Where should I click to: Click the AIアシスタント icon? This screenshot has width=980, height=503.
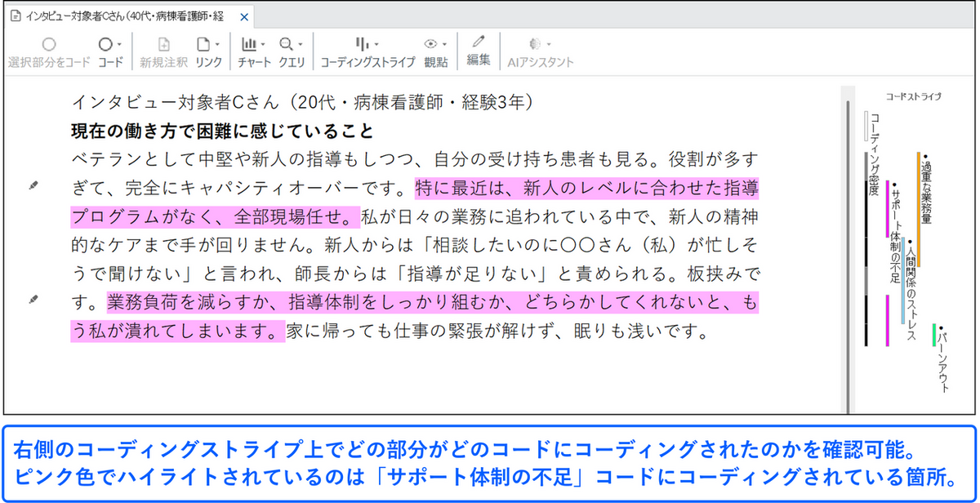(x=536, y=44)
